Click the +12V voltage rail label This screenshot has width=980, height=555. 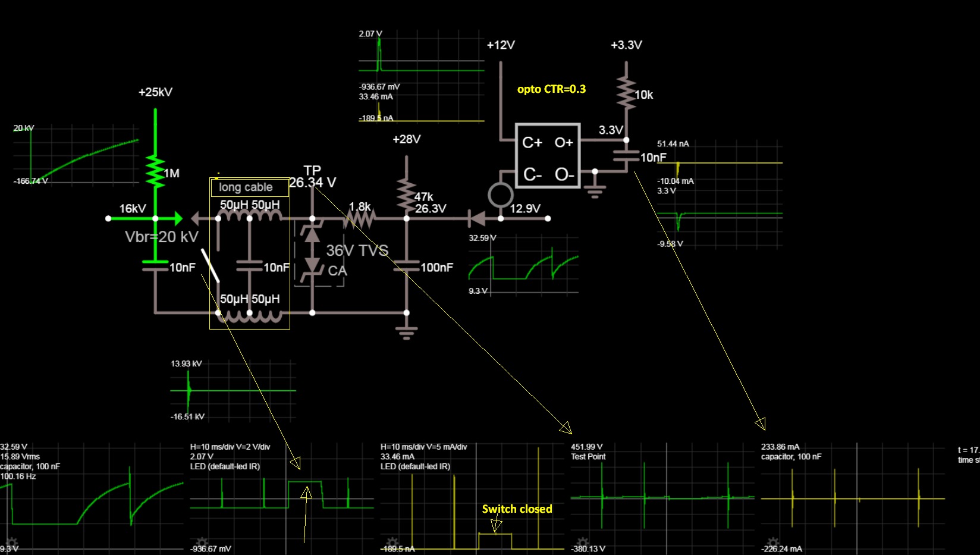[501, 45]
